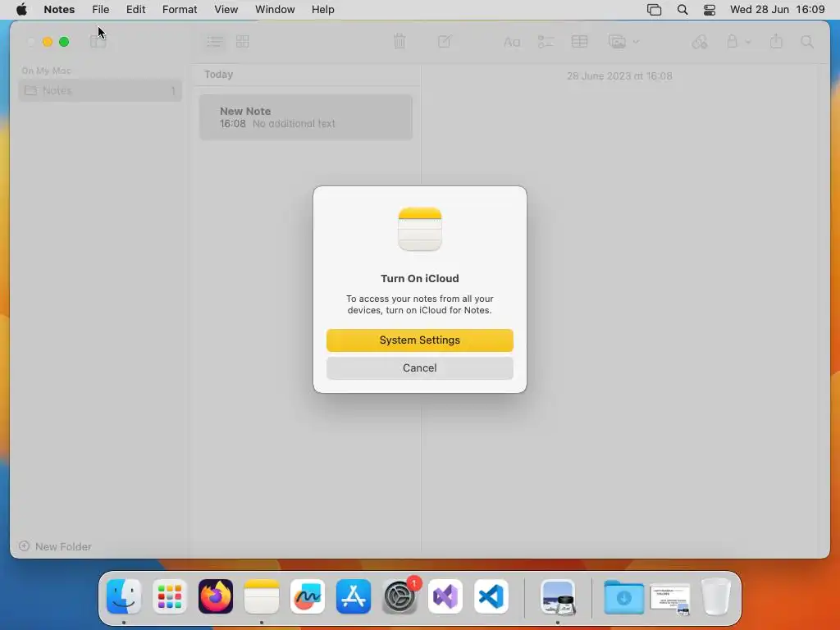Click New Folder at sidebar bottom
The height and width of the screenshot is (630, 840).
pos(55,546)
